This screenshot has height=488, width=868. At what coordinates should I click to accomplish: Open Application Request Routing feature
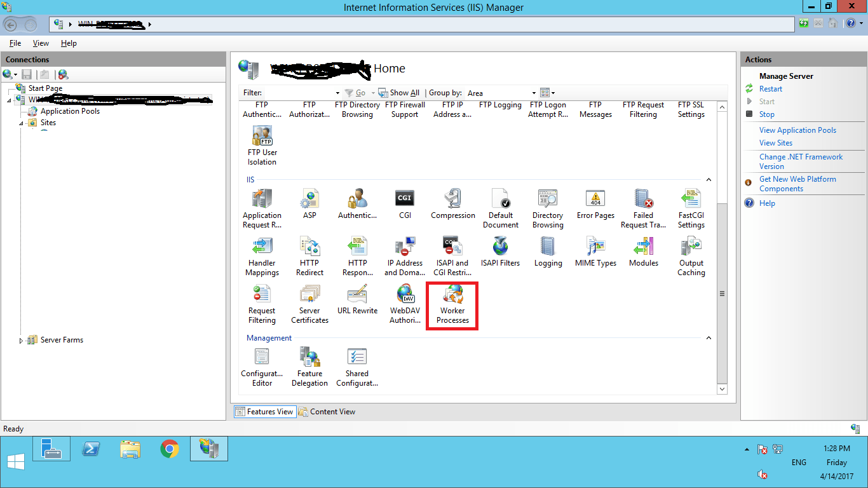[x=262, y=208]
